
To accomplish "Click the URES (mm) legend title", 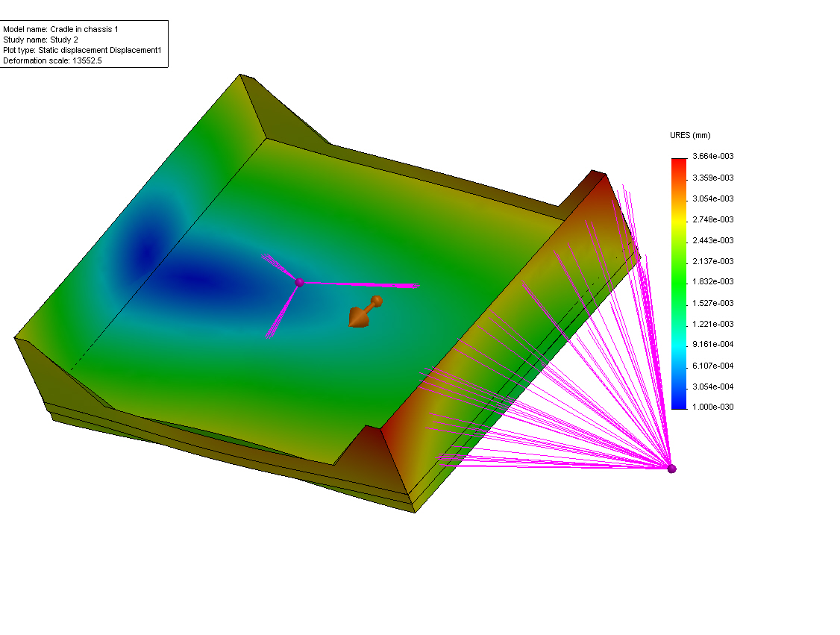I will [690, 135].
